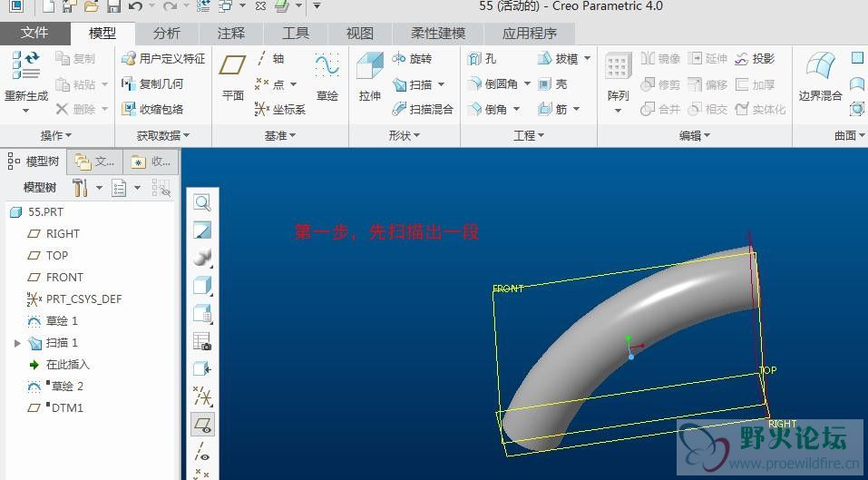Open the view manager icon
The width and height of the screenshot is (868, 480).
202,341
